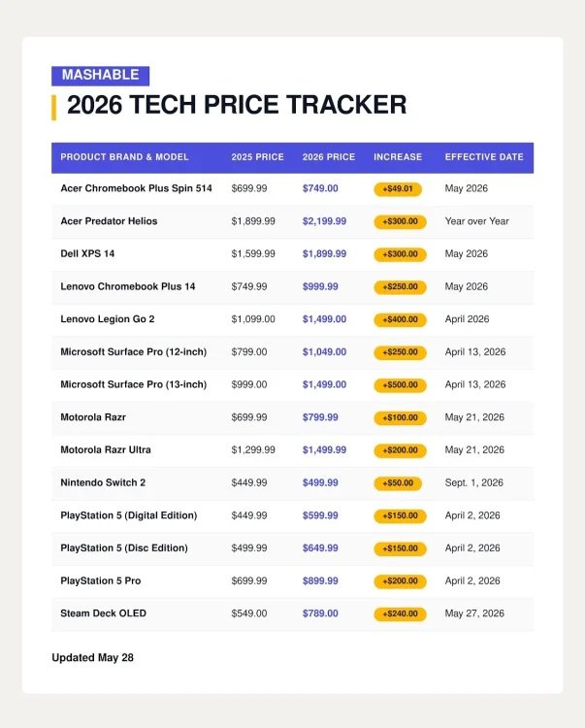This screenshot has width=585, height=728.
Task: Click the PRODUCT BRAND & MODEL column header
Action: [124, 157]
